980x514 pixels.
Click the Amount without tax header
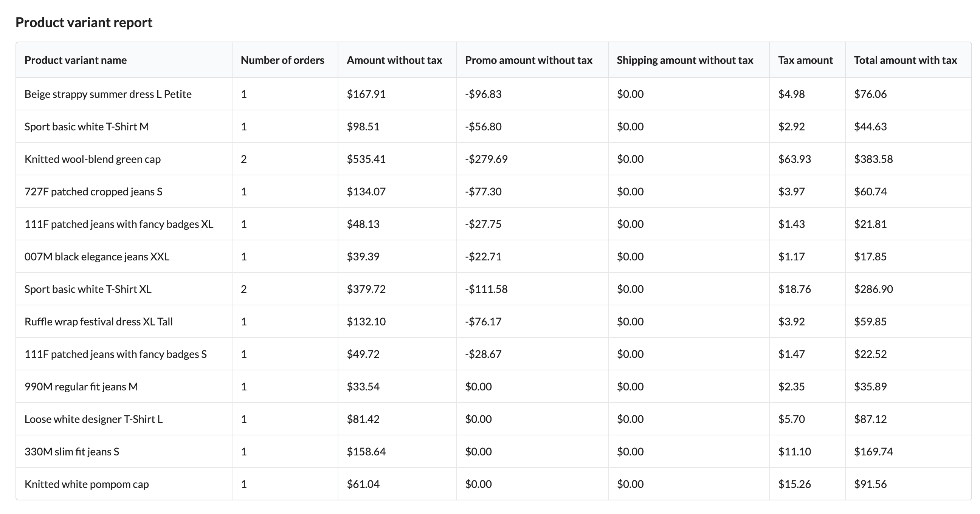click(x=394, y=60)
